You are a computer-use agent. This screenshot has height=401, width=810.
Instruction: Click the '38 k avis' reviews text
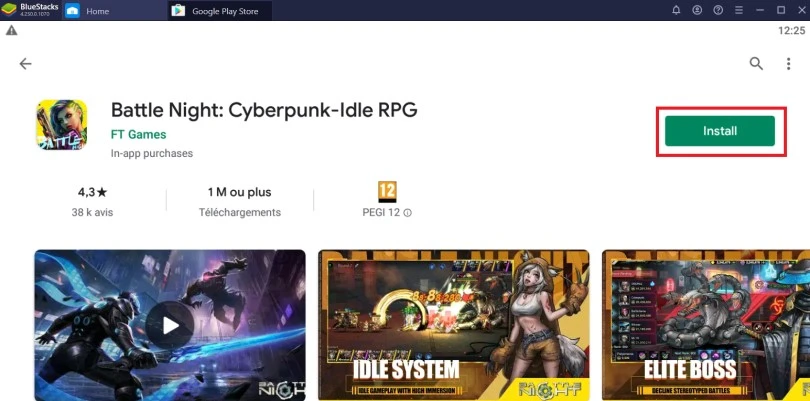(92, 212)
